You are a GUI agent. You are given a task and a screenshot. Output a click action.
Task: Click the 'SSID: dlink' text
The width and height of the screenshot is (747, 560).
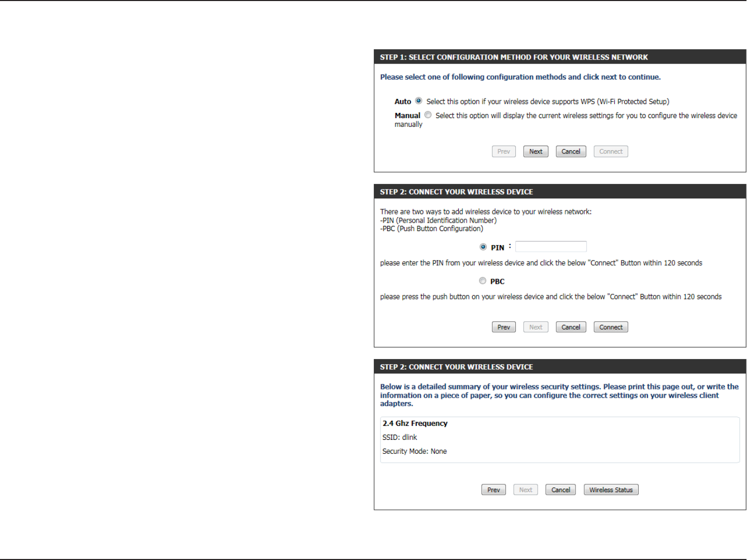(400, 438)
